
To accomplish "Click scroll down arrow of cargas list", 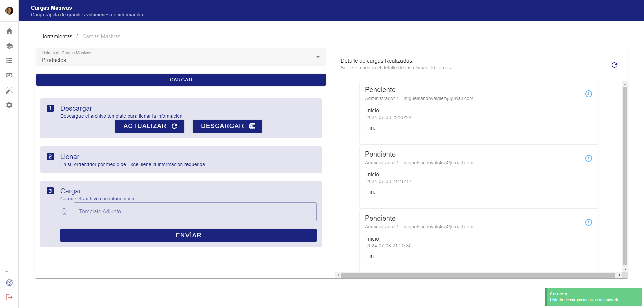I will click(x=625, y=269).
